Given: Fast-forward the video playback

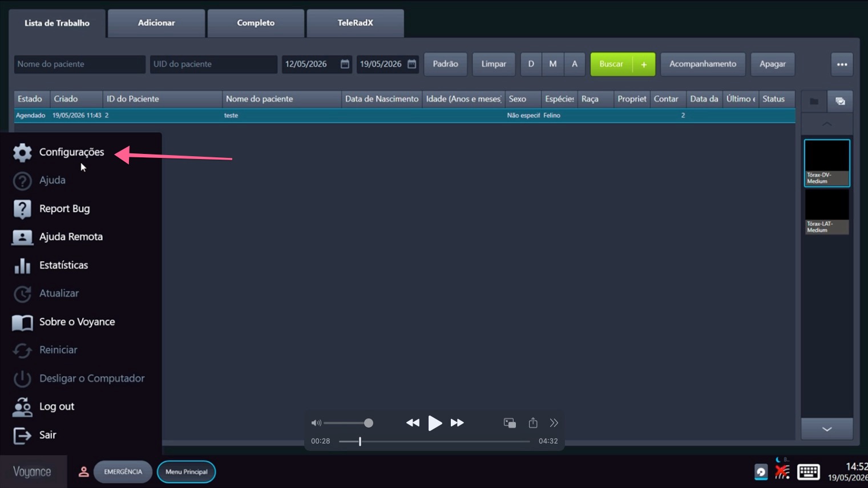Looking at the screenshot, I should [x=457, y=423].
